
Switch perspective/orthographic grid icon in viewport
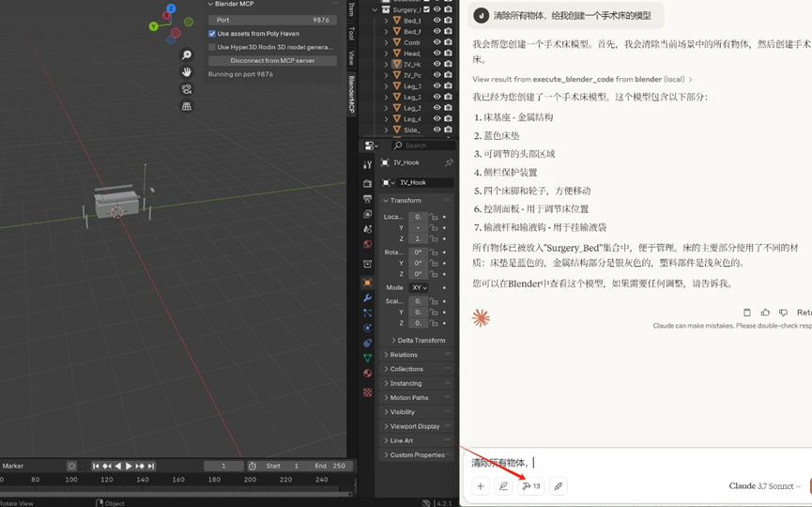coord(187,106)
